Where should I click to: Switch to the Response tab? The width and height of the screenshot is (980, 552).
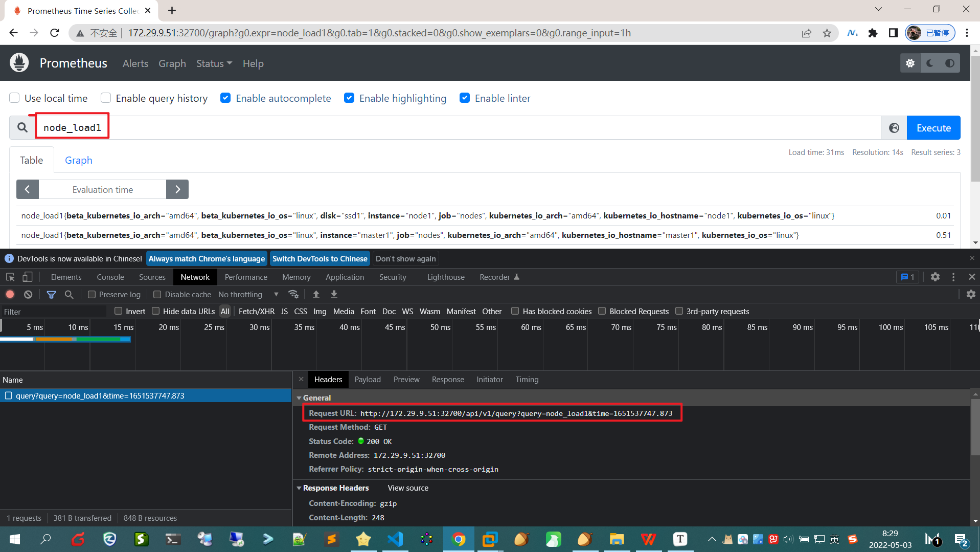[448, 379]
